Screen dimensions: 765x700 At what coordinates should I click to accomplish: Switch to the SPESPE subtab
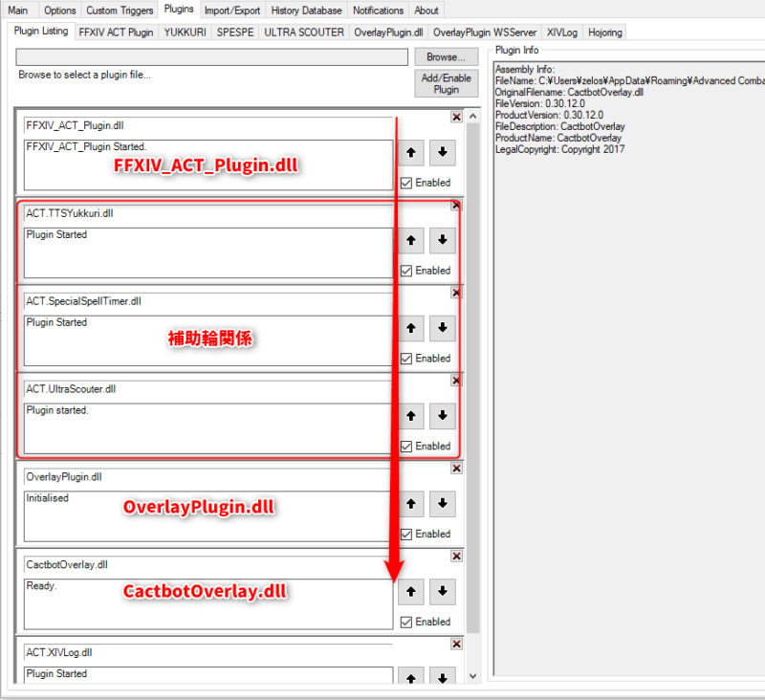pos(235,33)
